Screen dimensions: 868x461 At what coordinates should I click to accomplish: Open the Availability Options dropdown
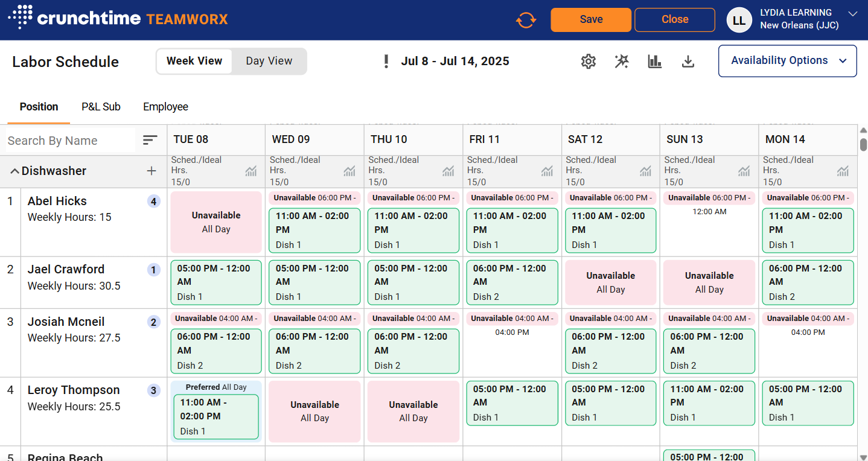tap(787, 61)
